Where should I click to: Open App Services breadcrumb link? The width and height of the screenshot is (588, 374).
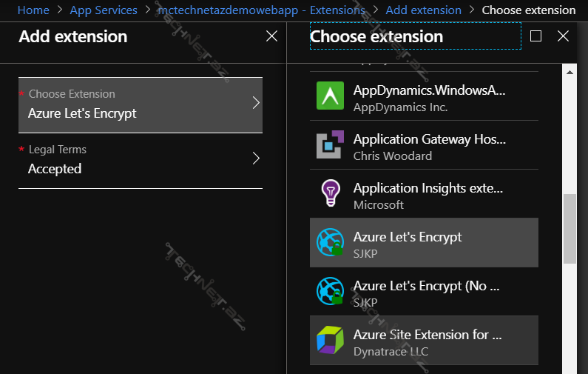tap(103, 10)
